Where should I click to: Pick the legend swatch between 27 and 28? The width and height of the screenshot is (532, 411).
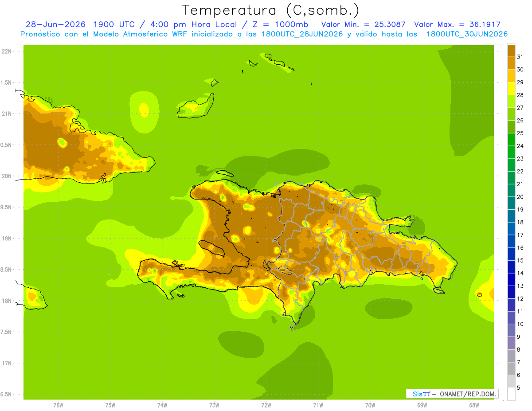pyautogui.click(x=511, y=102)
